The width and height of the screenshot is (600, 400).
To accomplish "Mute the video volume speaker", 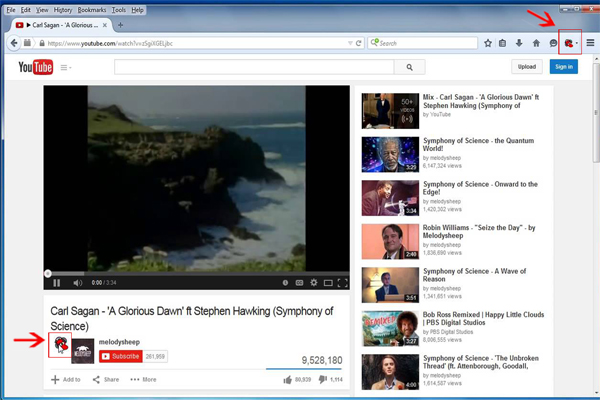I will click(78, 283).
